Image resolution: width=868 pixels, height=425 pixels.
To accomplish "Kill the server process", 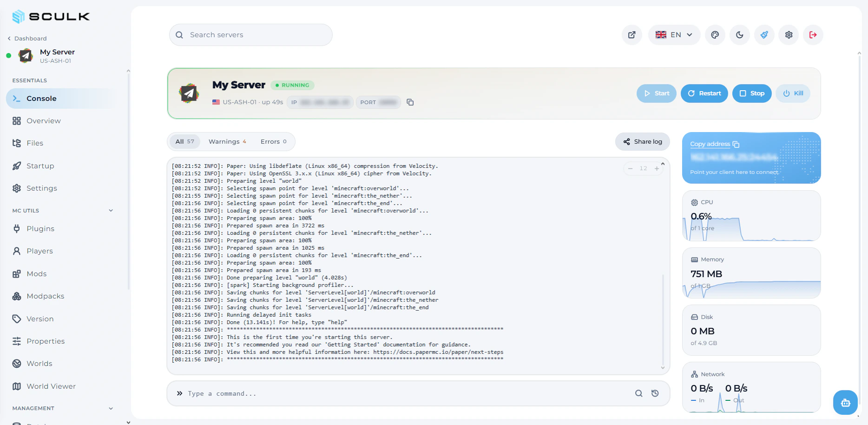I will pyautogui.click(x=793, y=93).
